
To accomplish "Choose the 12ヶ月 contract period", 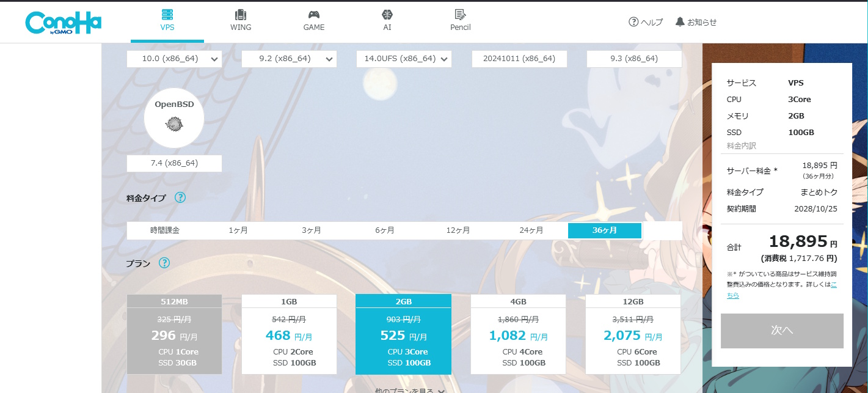I will tap(458, 230).
